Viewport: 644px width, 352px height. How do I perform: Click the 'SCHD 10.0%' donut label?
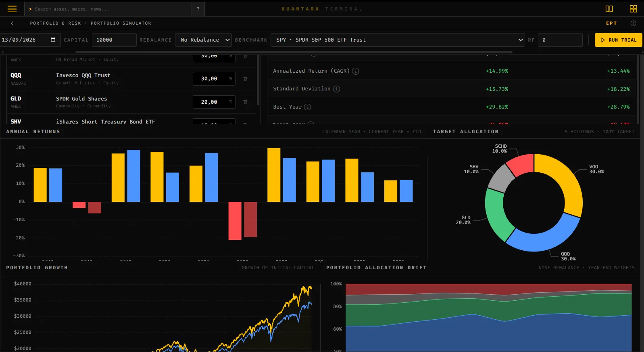pyautogui.click(x=500, y=149)
